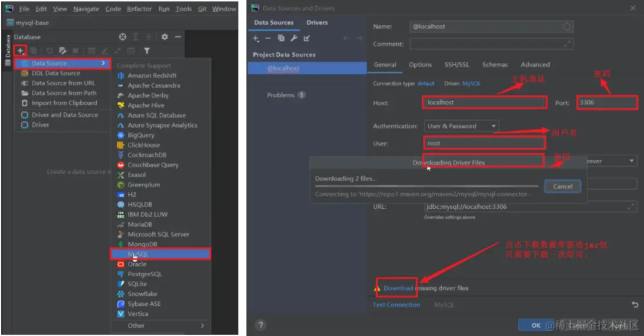Expand the Other submenu
The image size is (644, 336).
tap(161, 326)
